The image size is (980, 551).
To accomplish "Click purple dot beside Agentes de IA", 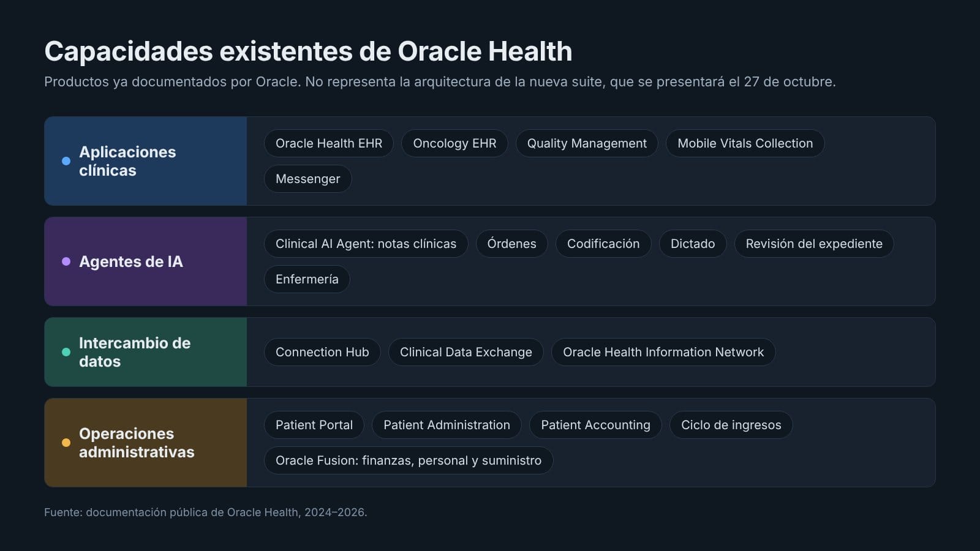I will pos(66,261).
